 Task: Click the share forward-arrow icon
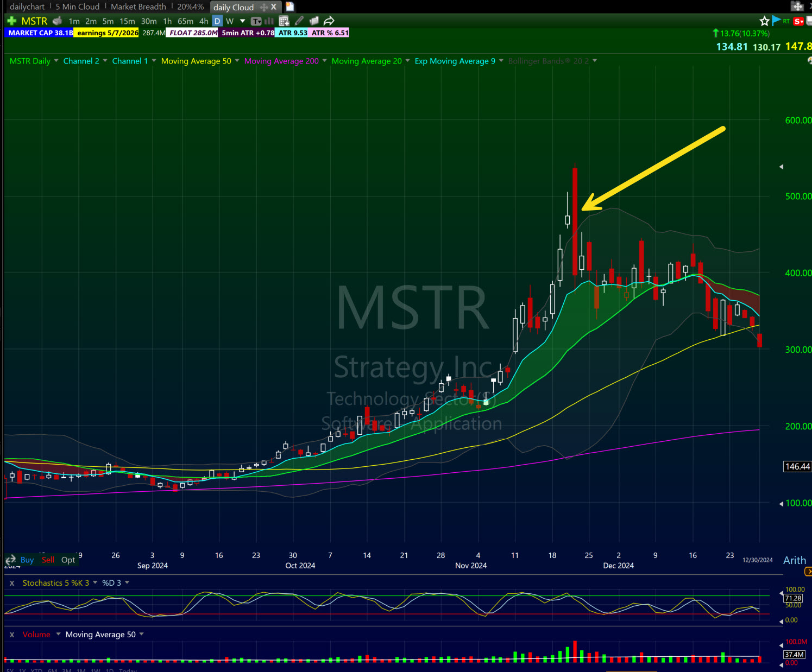click(x=328, y=20)
